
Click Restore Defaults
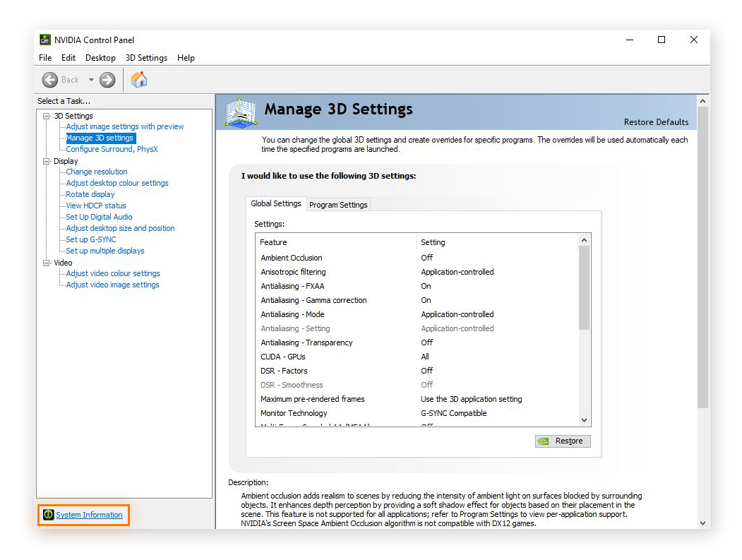656,121
